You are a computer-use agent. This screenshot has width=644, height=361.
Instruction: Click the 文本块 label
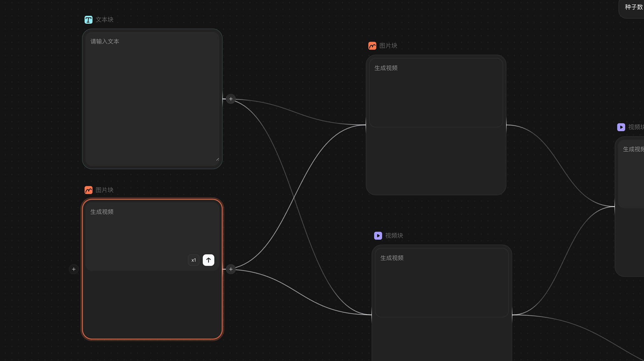click(104, 20)
